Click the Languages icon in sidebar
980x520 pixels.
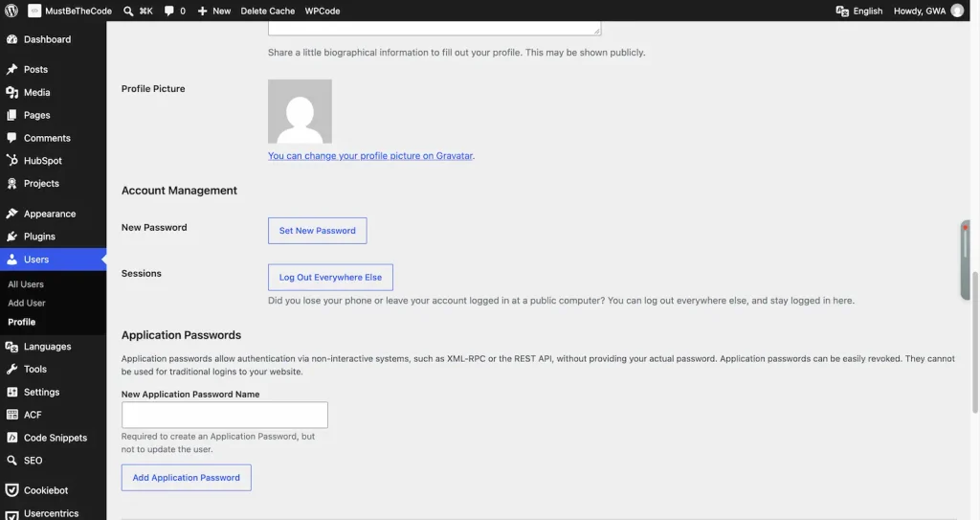[x=11, y=347]
